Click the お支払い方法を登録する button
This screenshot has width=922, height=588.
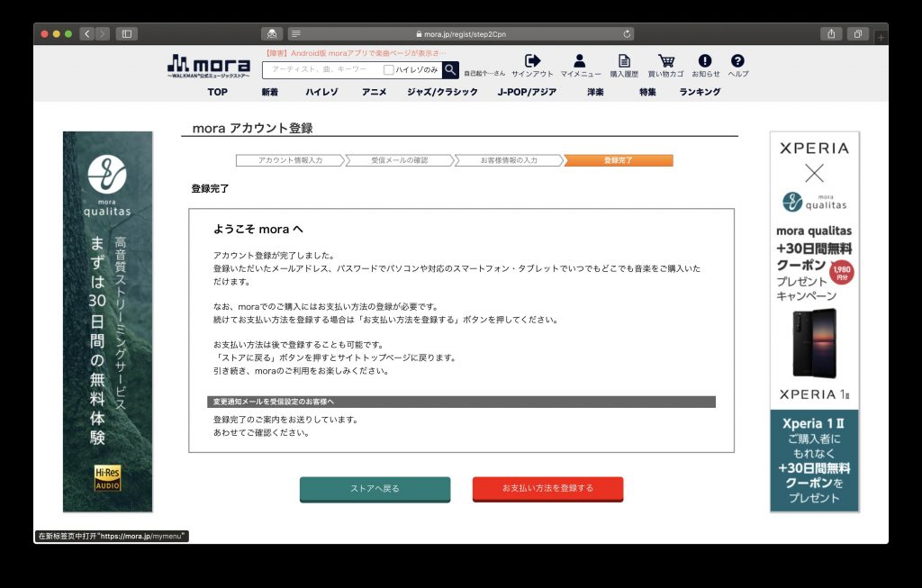(x=547, y=489)
